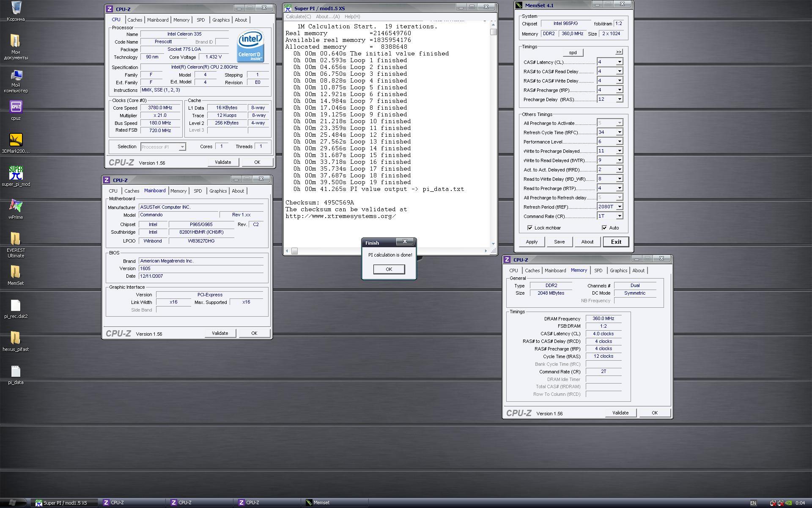Screen dimensions: 812x508
Task: Launch the cpuz desktop shortcut
Action: pyautogui.click(x=16, y=110)
